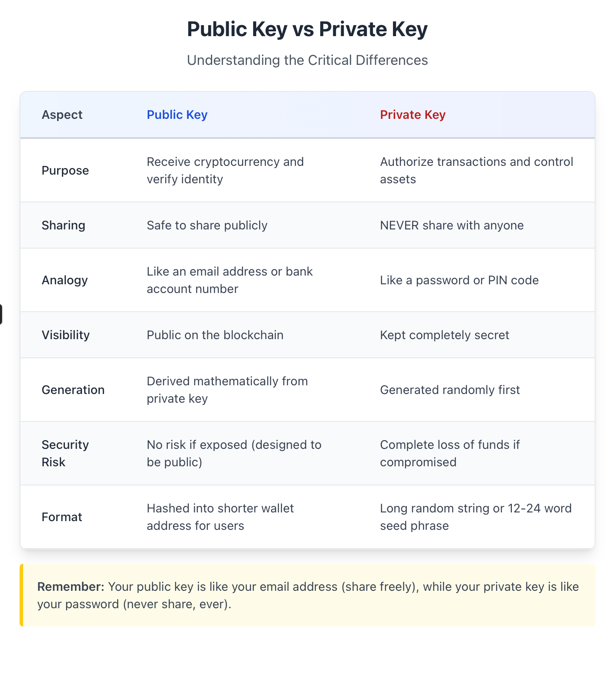Click the 'Safe to share publicly' cell

207,226
